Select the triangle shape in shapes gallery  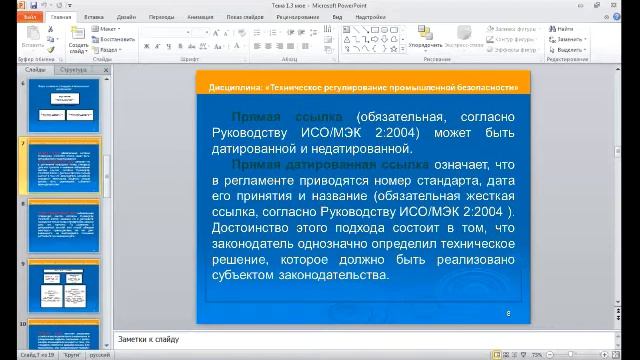click(x=347, y=40)
